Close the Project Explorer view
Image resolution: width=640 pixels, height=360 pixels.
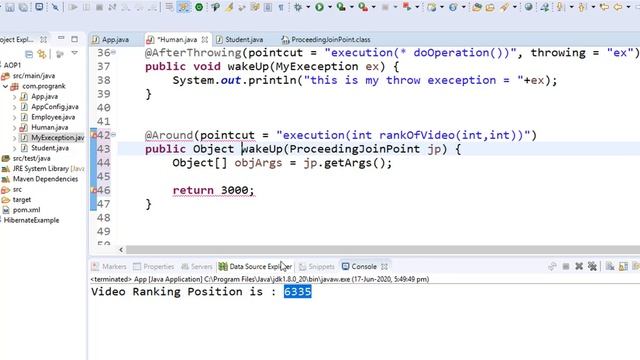point(43,40)
